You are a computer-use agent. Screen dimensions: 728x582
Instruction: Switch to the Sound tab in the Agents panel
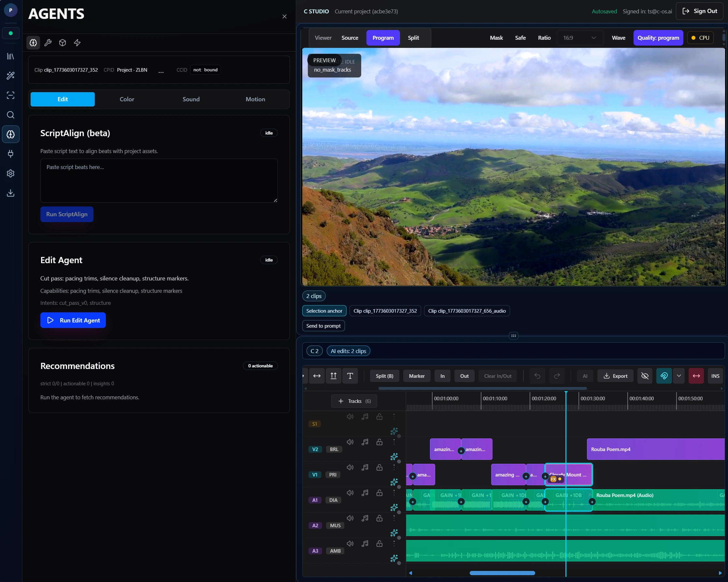[191, 99]
